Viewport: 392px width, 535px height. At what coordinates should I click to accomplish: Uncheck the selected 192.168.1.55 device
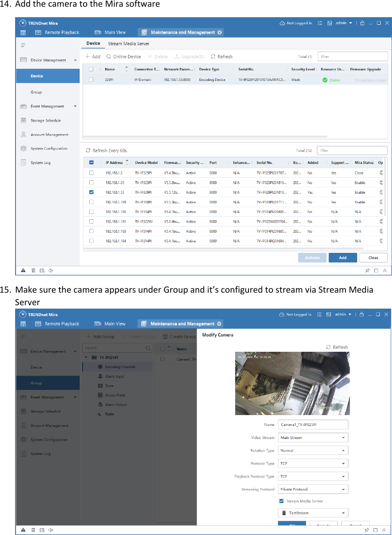[91, 192]
